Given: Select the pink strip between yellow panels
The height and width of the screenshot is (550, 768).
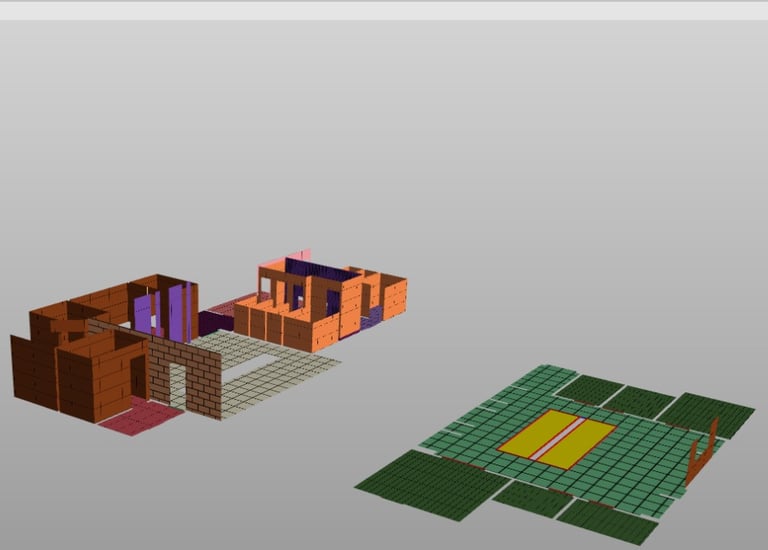Looking at the screenshot, I should 557,439.
